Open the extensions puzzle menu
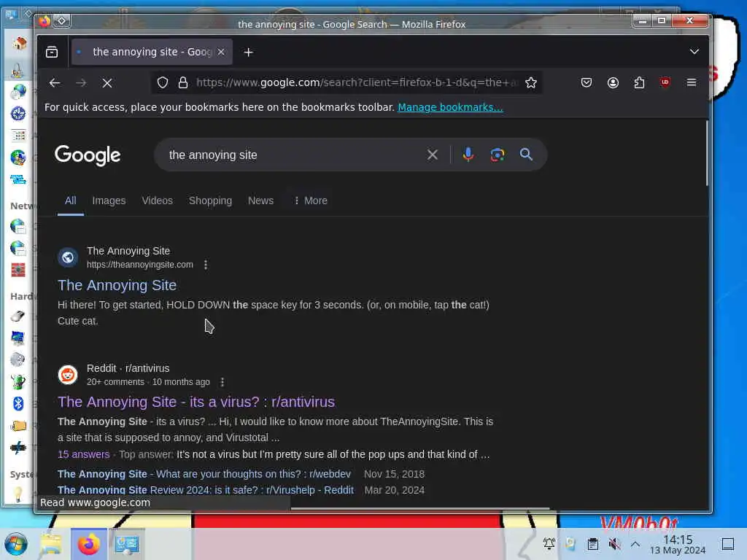This screenshot has width=747, height=560. [639, 82]
